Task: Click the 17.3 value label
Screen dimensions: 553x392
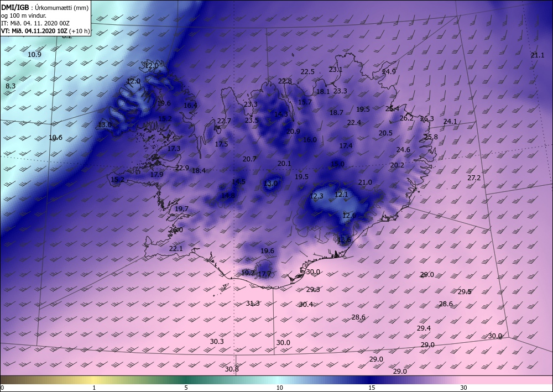Action: pos(174,149)
